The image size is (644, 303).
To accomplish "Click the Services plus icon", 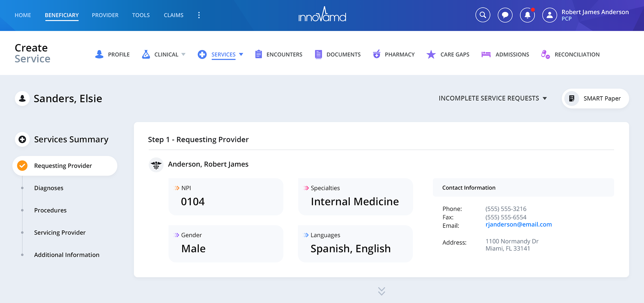I will tap(202, 54).
